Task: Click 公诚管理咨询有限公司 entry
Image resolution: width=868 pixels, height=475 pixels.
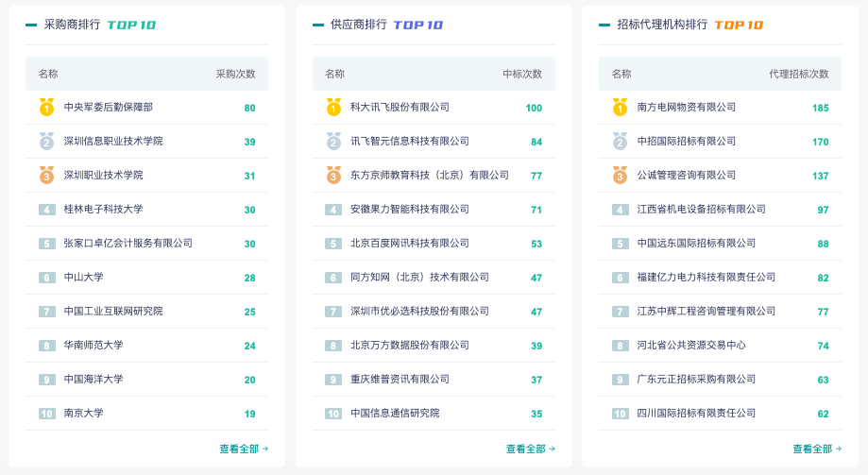Action: (x=687, y=175)
